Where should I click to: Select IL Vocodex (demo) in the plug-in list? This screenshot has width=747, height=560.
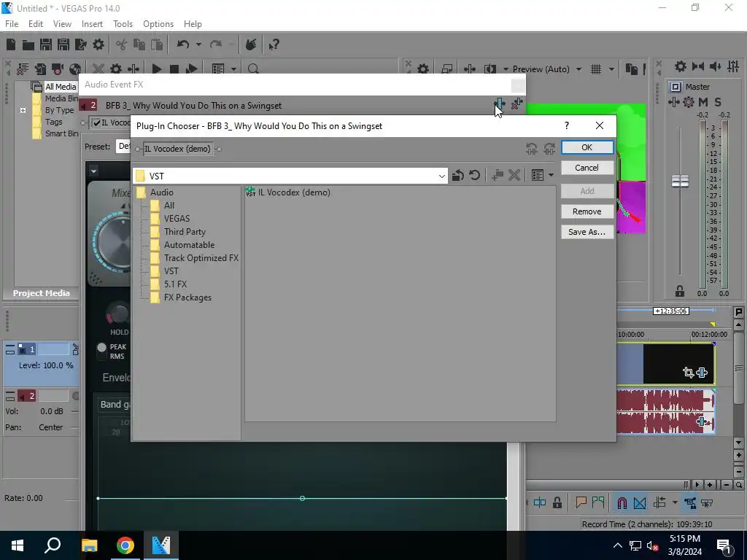coord(287,192)
